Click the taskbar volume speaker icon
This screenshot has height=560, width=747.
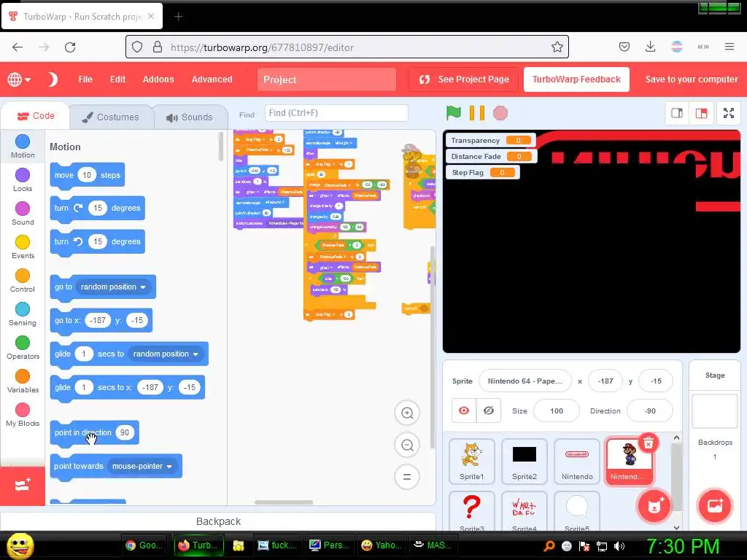pyautogui.click(x=619, y=546)
